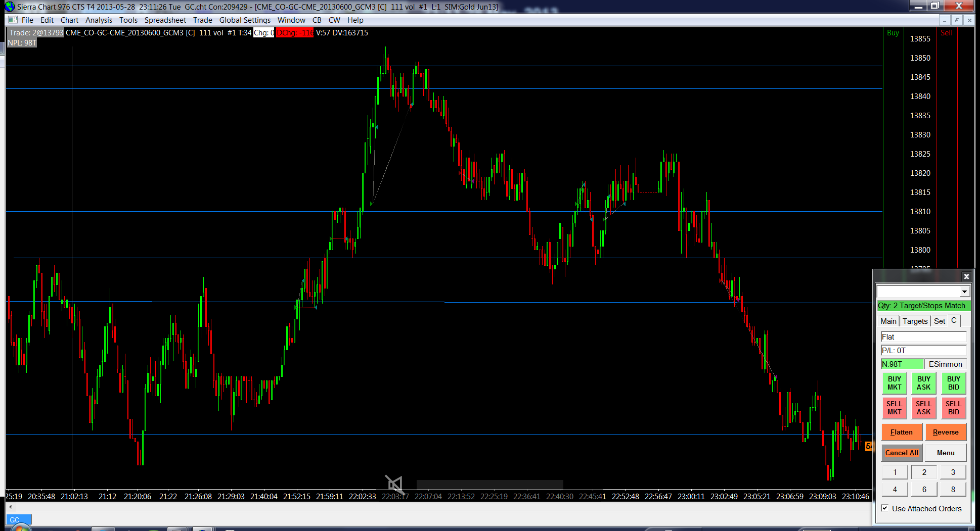This screenshot has height=531, width=980.
Task: Set order quantity to 8
Action: [x=953, y=489]
